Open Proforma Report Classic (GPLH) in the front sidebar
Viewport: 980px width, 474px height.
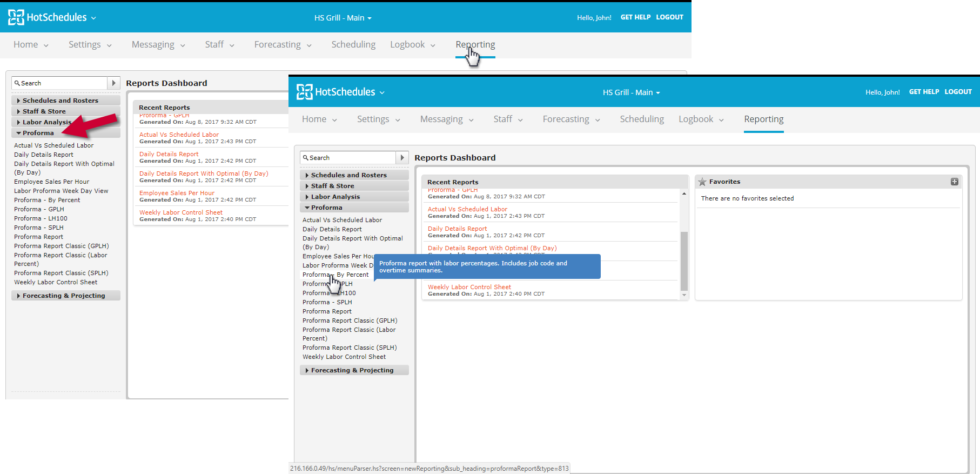click(350, 321)
